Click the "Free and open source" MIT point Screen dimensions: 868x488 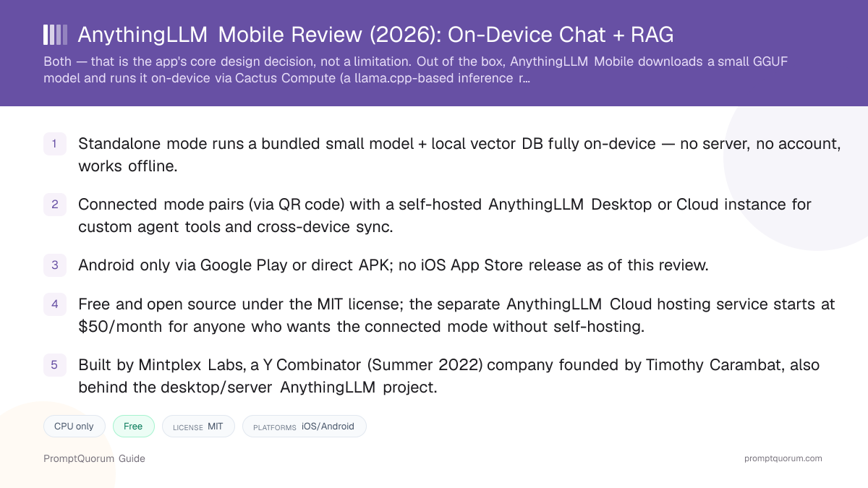coord(456,315)
